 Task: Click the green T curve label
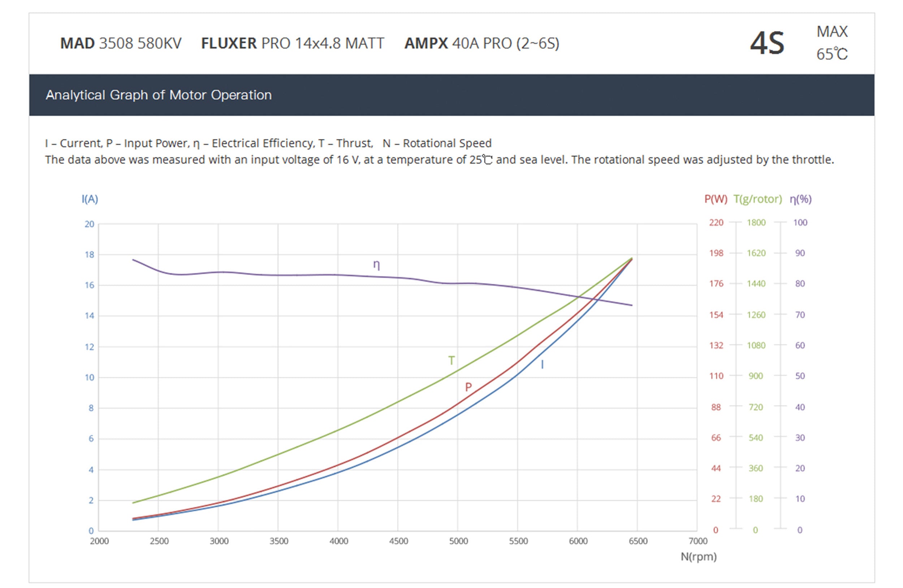coord(451,360)
